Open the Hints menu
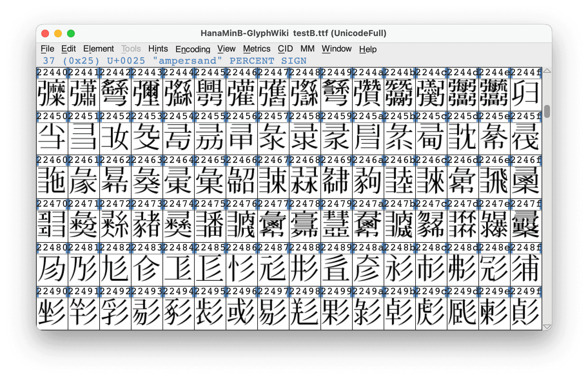 (158, 49)
